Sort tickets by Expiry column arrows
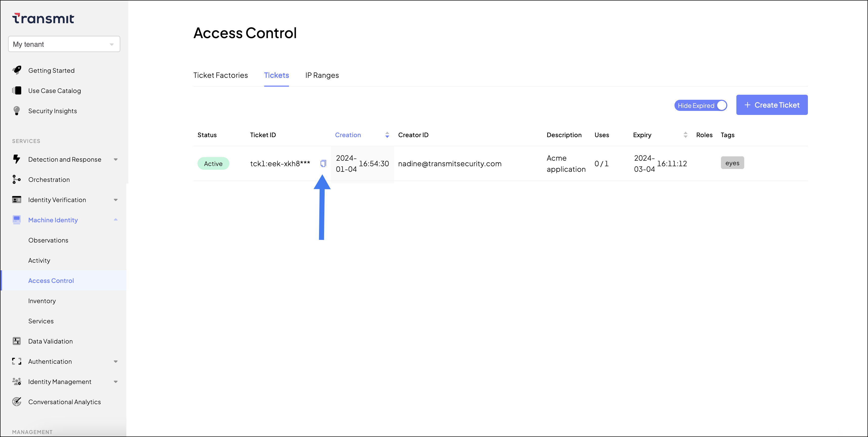This screenshot has height=437, width=868. click(685, 135)
